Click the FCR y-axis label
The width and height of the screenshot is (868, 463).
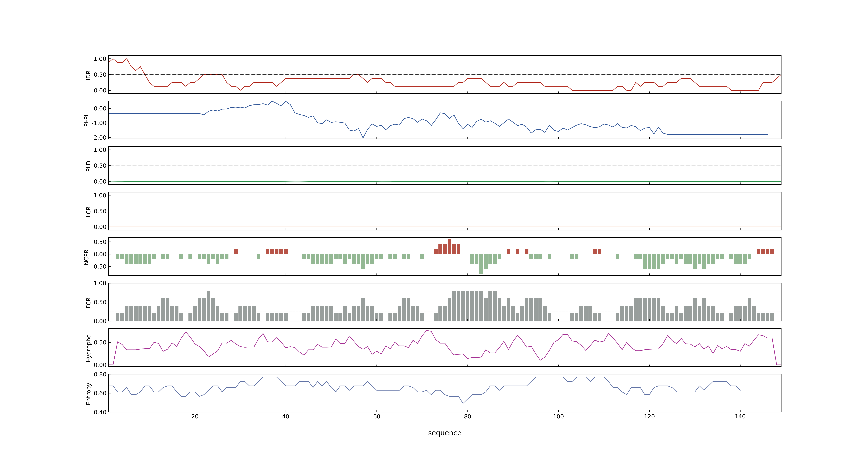click(x=88, y=302)
